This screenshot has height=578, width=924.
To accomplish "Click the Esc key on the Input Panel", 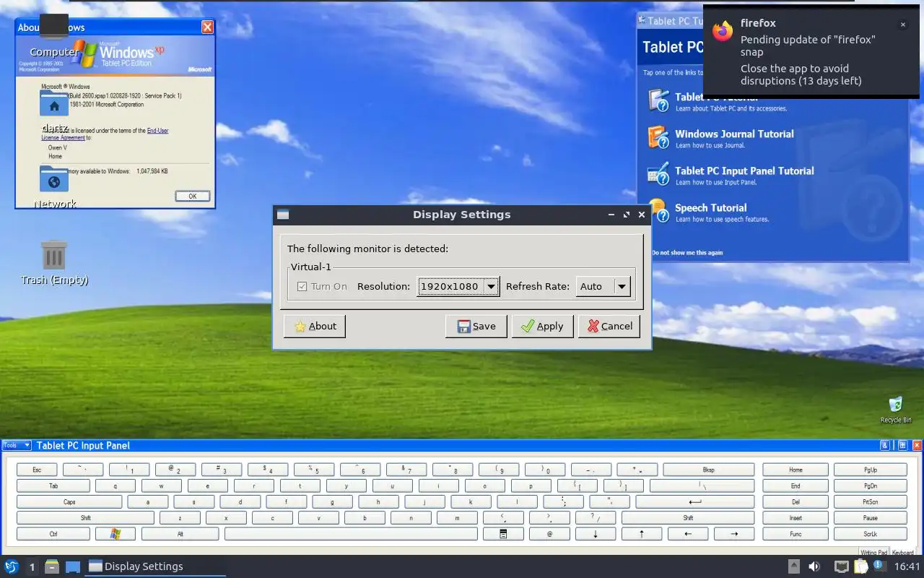I will tap(36, 470).
